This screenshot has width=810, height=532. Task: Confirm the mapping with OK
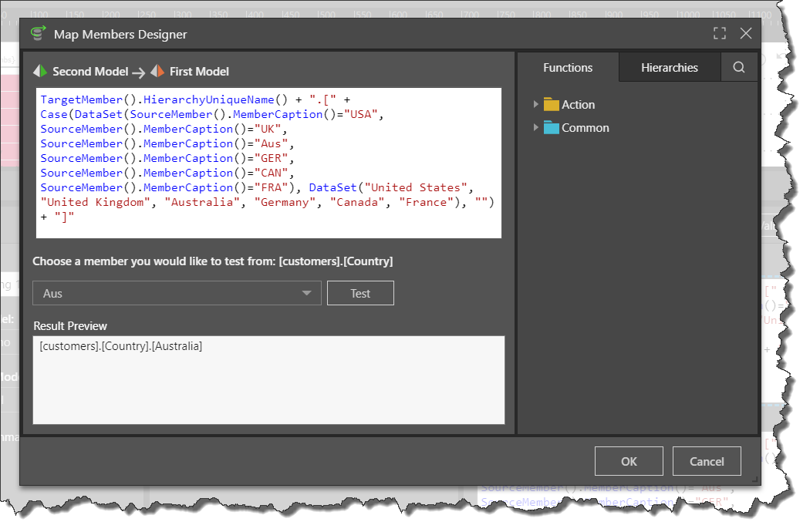pyautogui.click(x=629, y=461)
